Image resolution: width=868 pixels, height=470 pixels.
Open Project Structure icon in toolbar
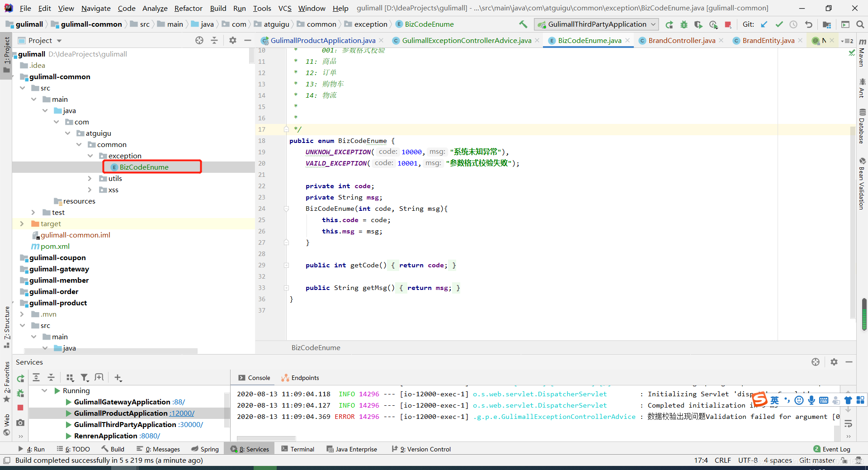coord(827,24)
